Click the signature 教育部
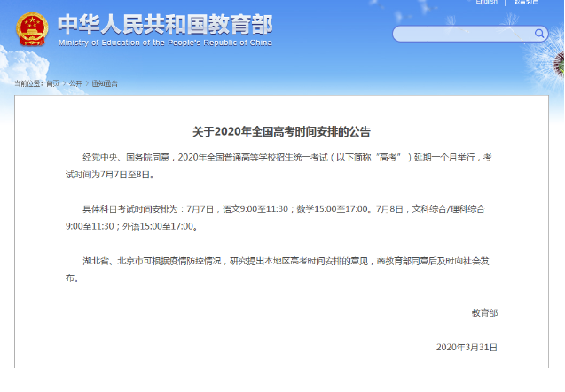565x392 pixels. pyautogui.click(x=484, y=313)
